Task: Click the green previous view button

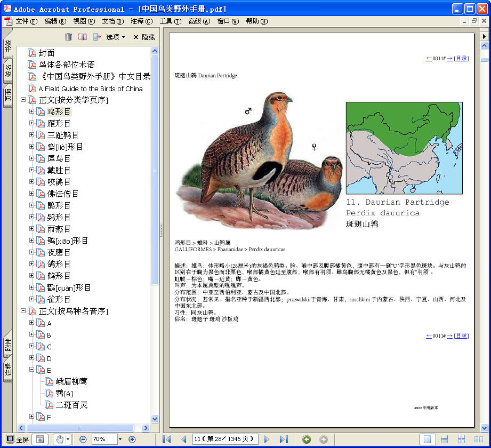Action: click(307, 439)
